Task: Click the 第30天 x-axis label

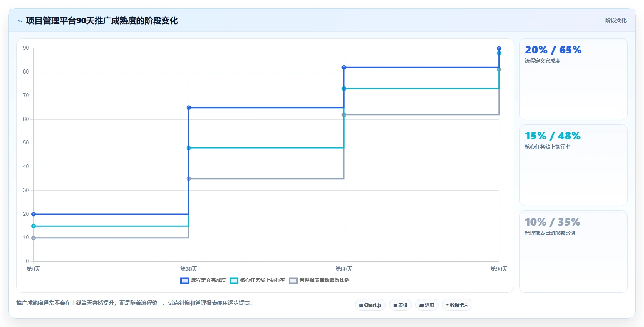Action: tap(189, 269)
